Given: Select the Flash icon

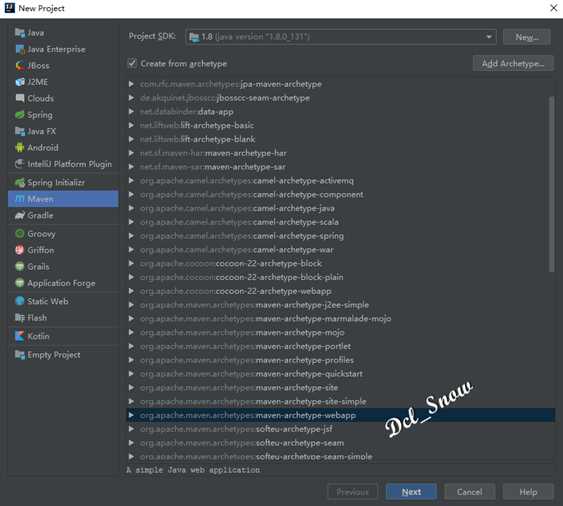Looking at the screenshot, I should (x=20, y=318).
